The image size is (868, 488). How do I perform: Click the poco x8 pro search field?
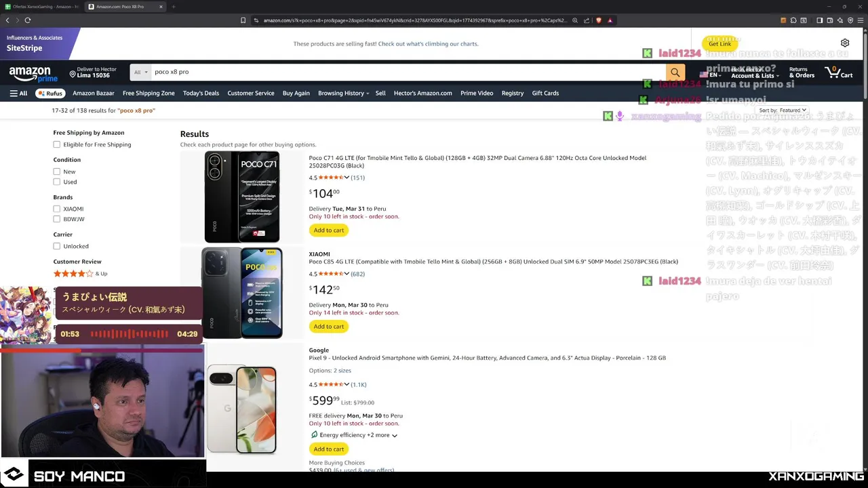pos(407,72)
